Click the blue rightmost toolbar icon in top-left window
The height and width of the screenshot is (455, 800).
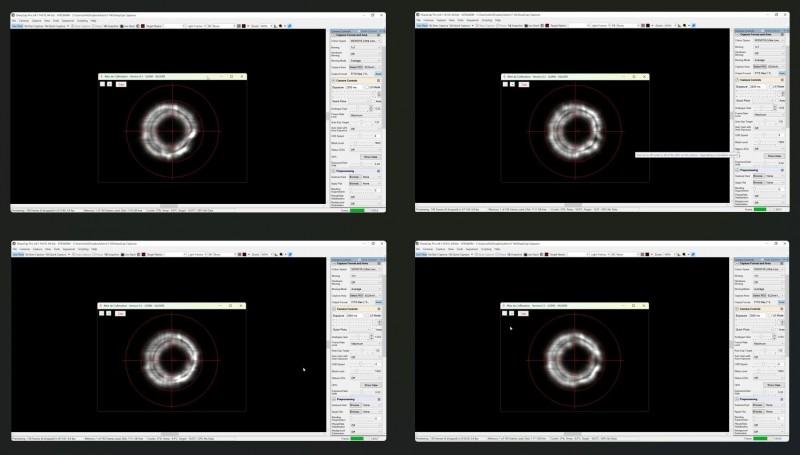[290, 26]
